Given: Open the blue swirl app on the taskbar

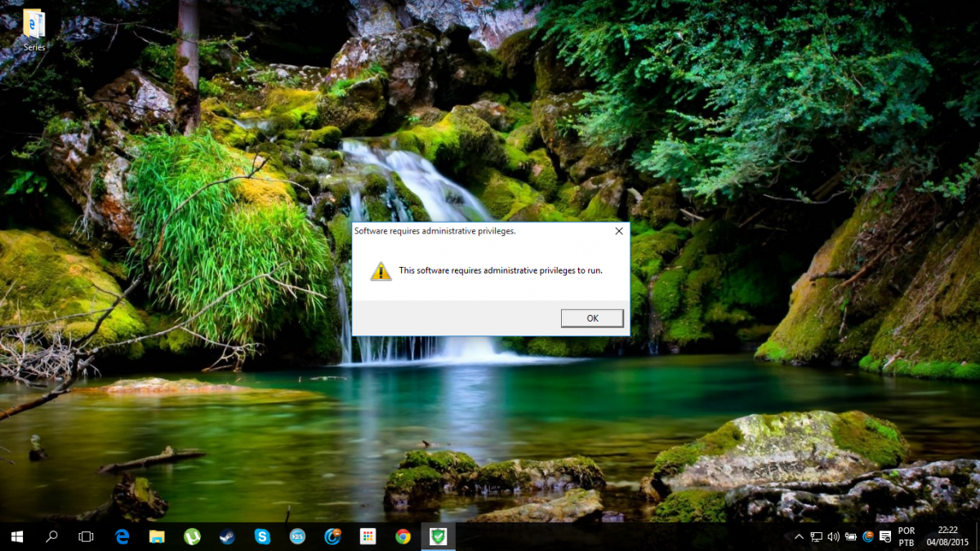Looking at the screenshot, I should [x=332, y=536].
